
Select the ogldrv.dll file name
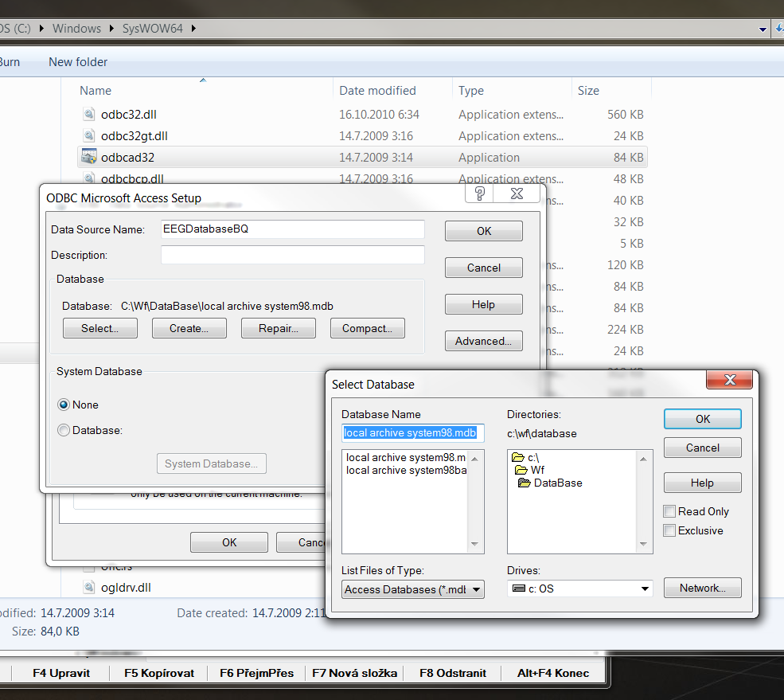pos(126,587)
